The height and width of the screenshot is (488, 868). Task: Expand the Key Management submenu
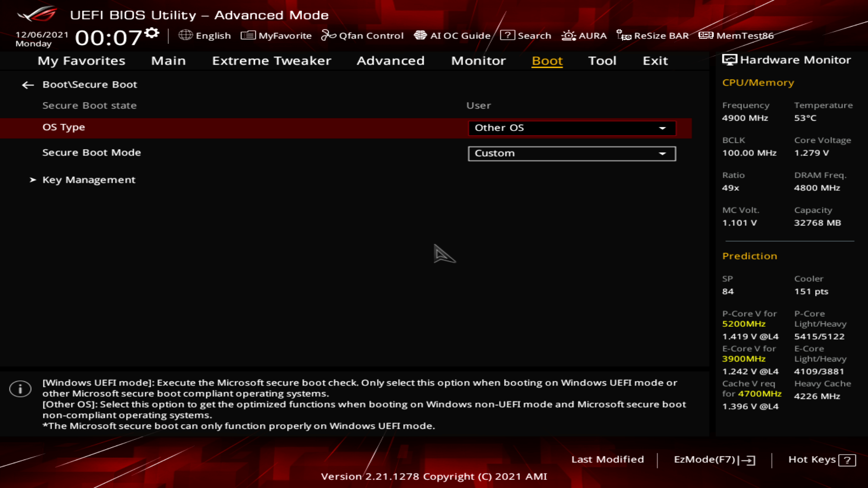(89, 180)
